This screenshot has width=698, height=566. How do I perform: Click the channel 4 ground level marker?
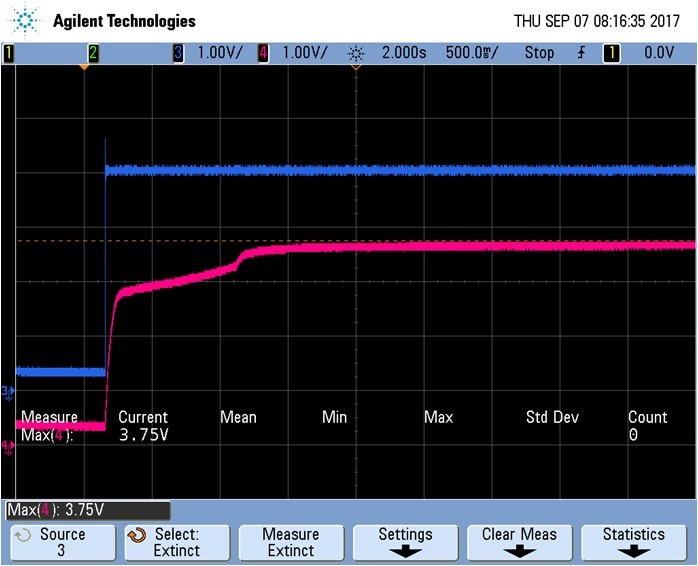coord(8,447)
